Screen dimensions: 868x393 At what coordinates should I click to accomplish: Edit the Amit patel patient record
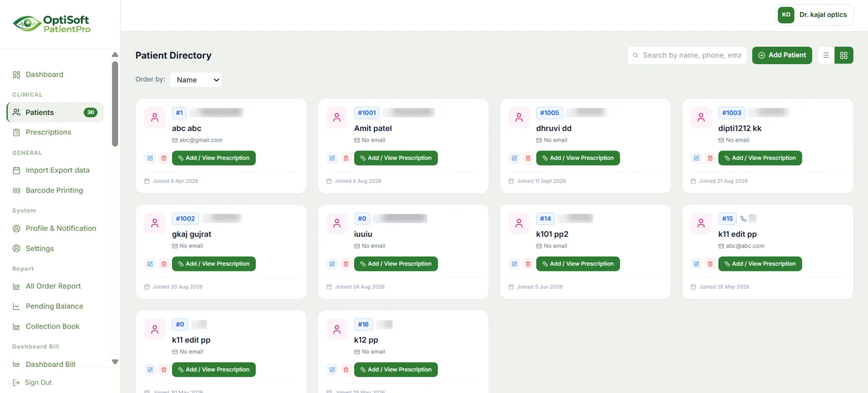coord(333,158)
